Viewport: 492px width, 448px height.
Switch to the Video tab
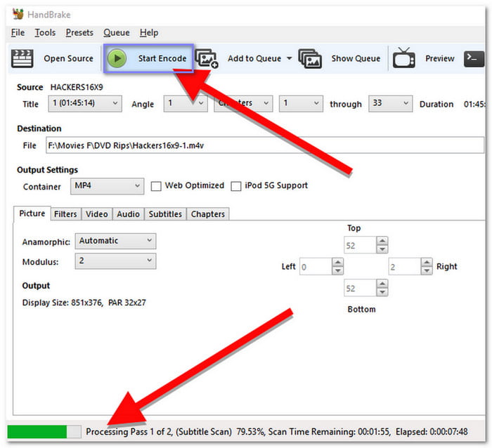97,214
